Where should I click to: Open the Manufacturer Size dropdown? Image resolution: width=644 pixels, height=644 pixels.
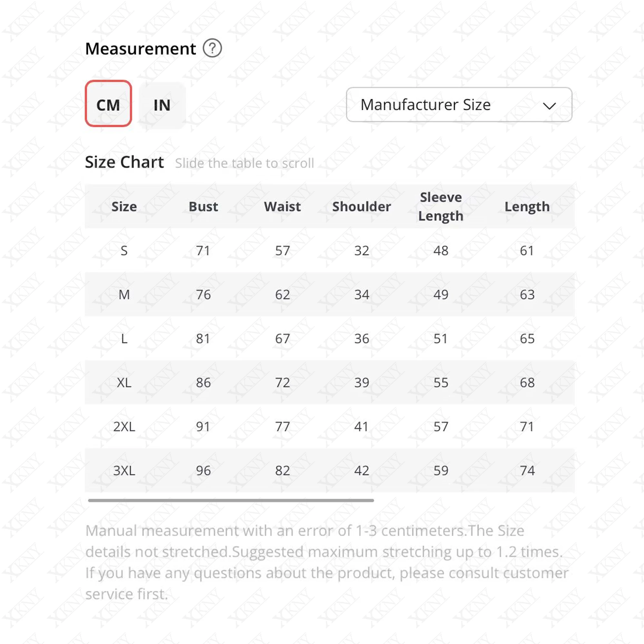[x=459, y=105]
